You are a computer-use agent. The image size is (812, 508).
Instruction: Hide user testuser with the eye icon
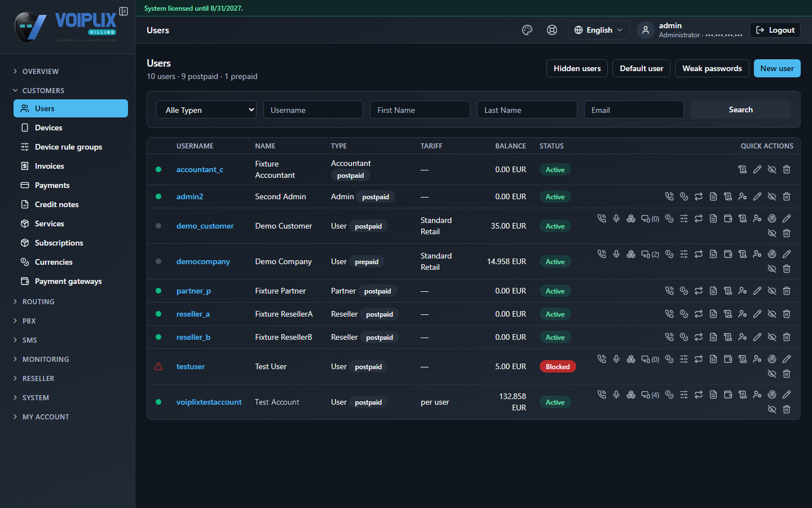coord(772,374)
